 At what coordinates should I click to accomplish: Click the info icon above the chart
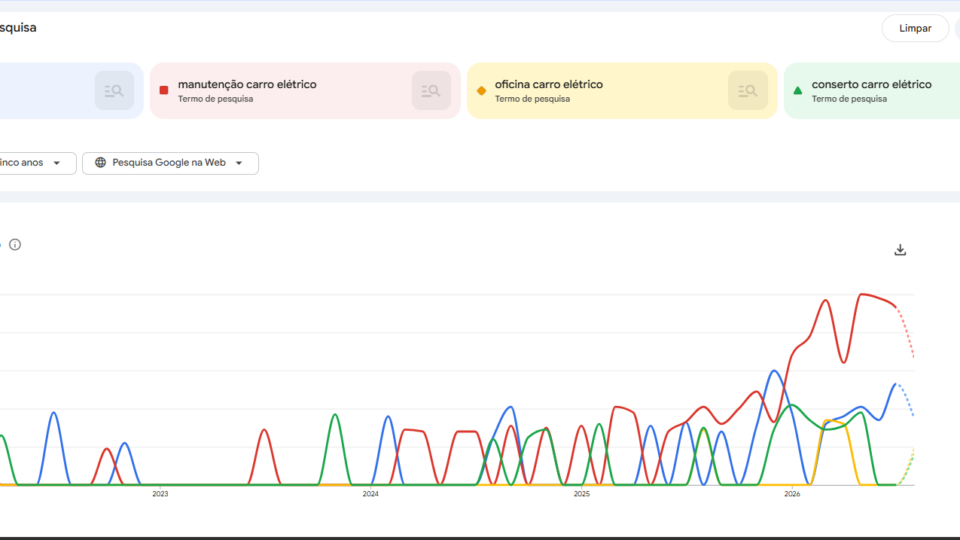15,245
